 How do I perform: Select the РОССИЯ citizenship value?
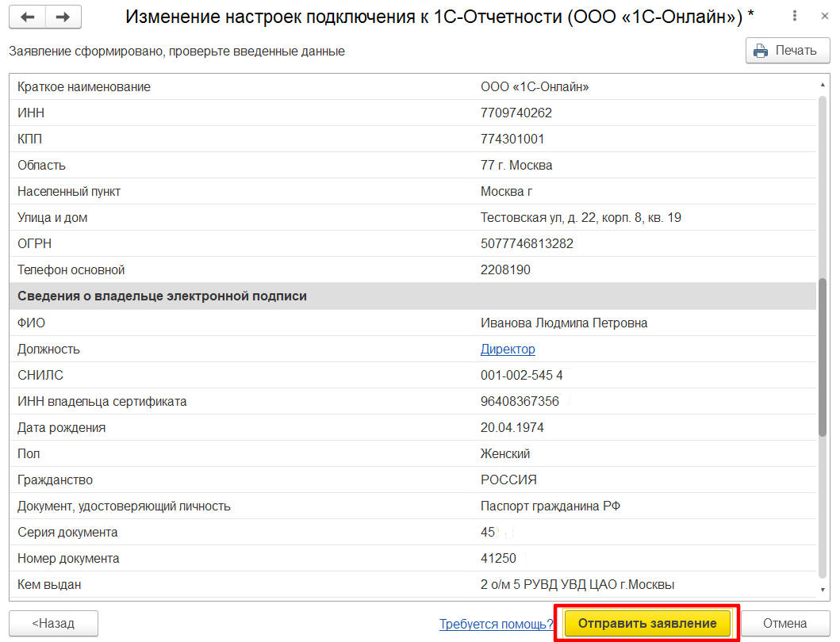(x=508, y=480)
